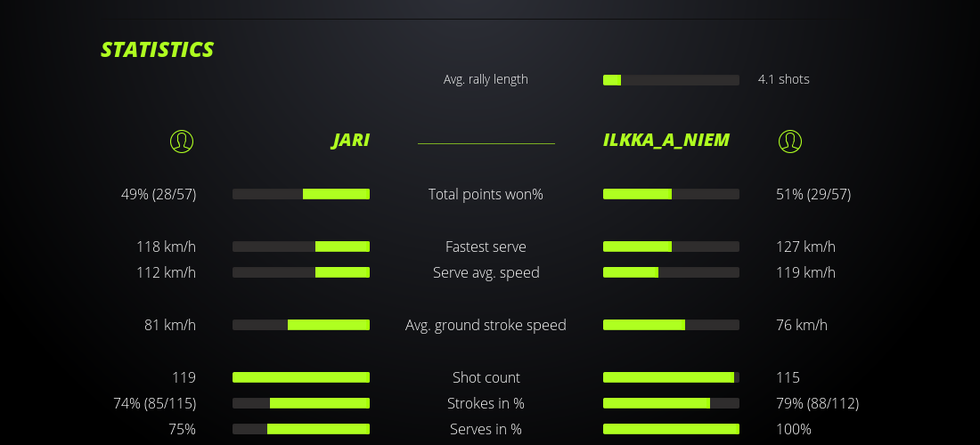This screenshot has width=980, height=445.
Task: Click the Shot count label
Action: (x=486, y=377)
